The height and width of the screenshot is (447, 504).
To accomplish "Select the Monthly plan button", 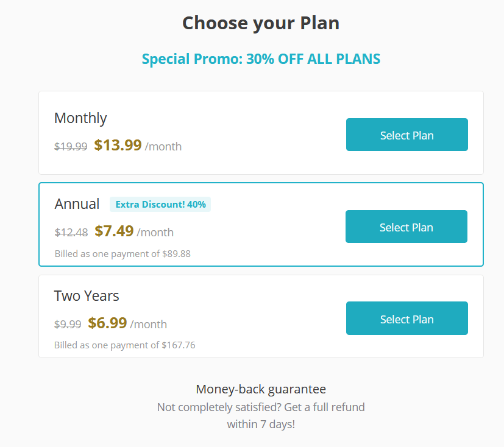I will coord(406,135).
